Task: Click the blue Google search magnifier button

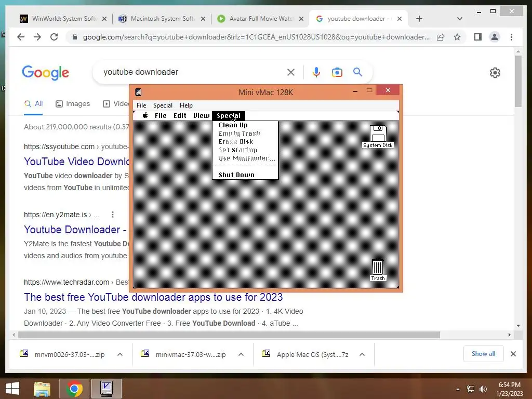Action: point(357,72)
